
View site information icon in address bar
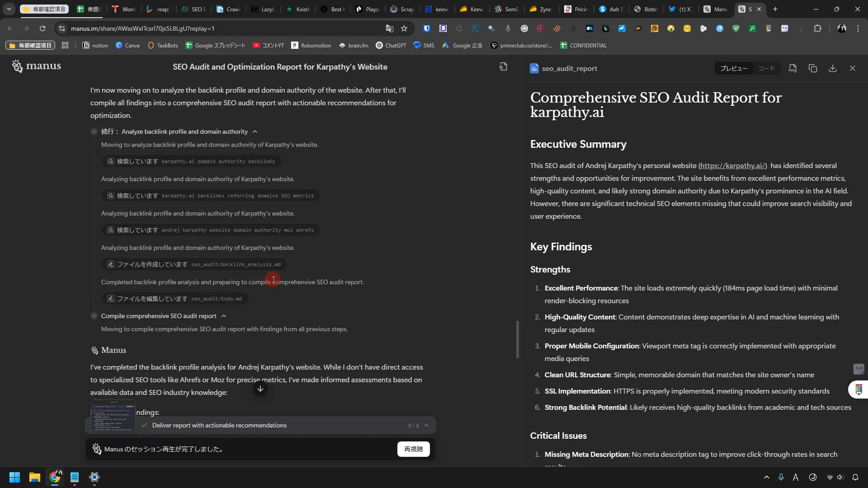62,28
